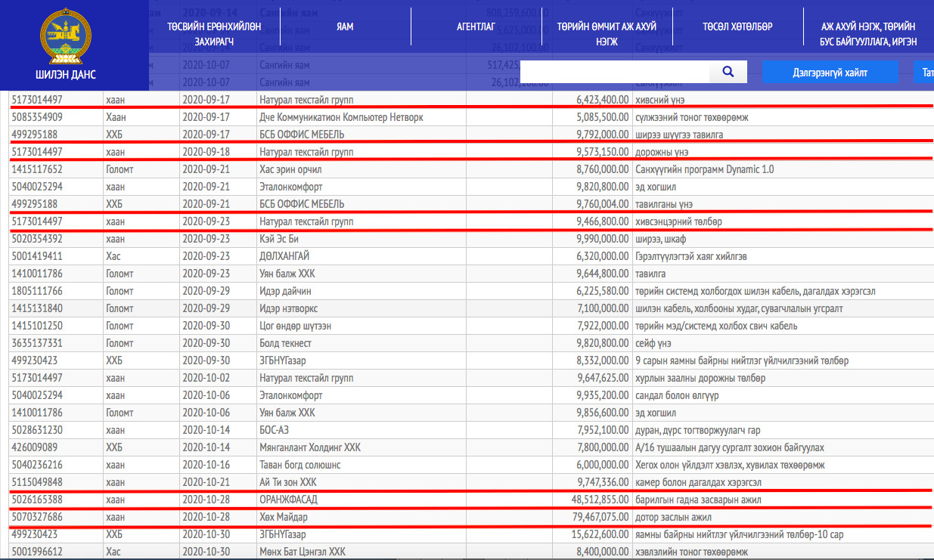Select account number 5001419411

click(x=37, y=256)
